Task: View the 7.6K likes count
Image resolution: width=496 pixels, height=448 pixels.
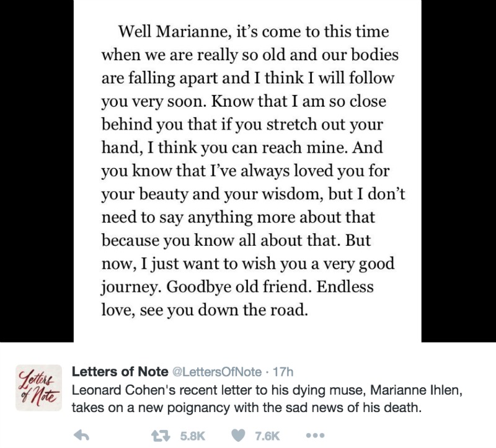Action: pyautogui.click(x=267, y=436)
